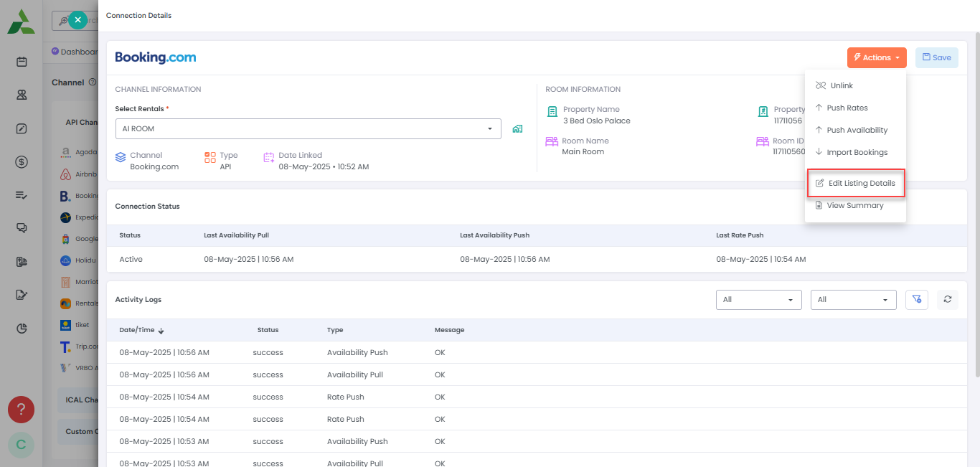
Task: Open the first All filter dropdown
Action: [759, 299]
